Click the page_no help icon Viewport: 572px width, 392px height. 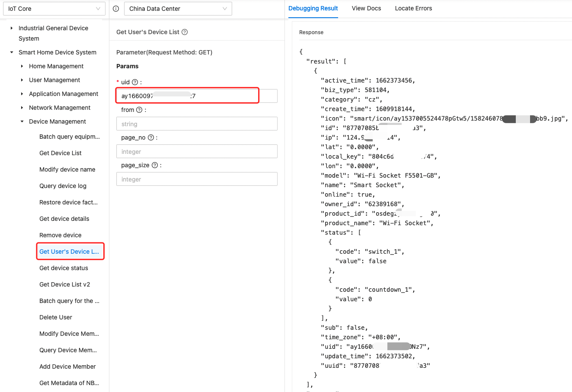[151, 137]
